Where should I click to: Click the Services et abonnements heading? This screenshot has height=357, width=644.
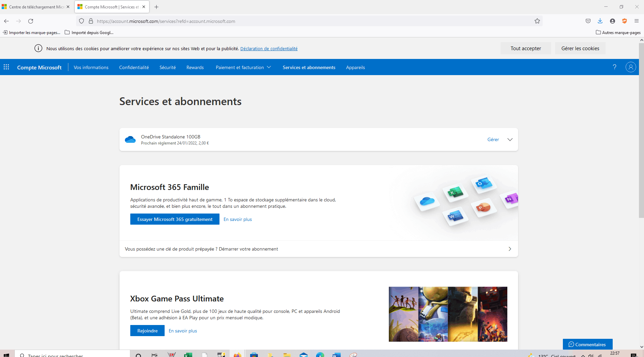pyautogui.click(x=180, y=101)
